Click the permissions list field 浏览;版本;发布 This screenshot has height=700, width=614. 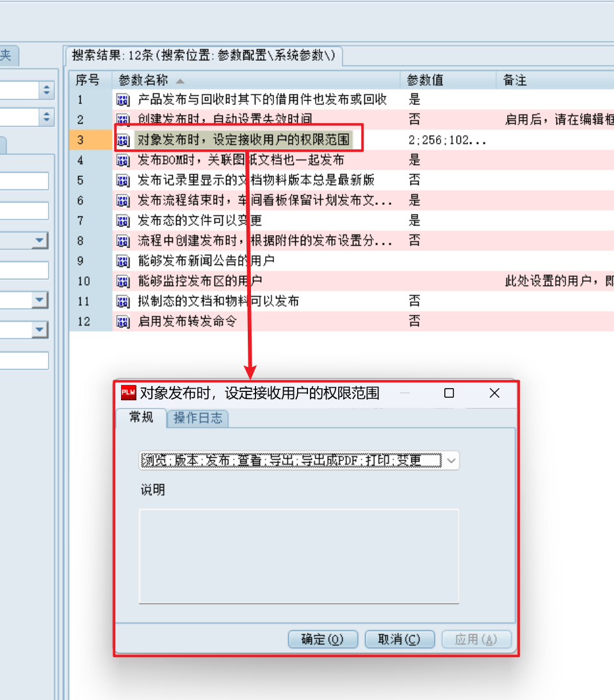pos(291,460)
